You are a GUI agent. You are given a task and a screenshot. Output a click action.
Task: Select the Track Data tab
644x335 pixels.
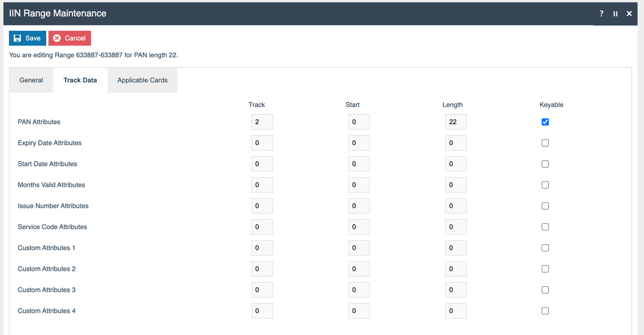coord(80,80)
